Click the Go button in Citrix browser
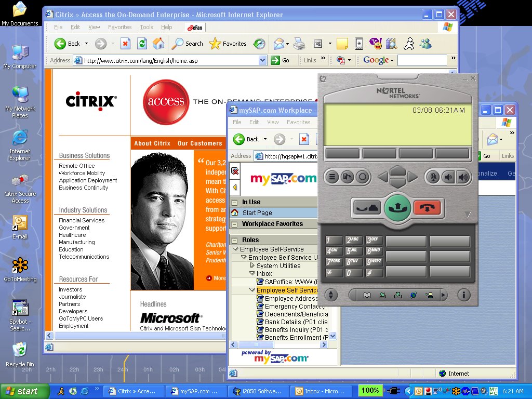The image size is (532, 399). pyautogui.click(x=280, y=60)
